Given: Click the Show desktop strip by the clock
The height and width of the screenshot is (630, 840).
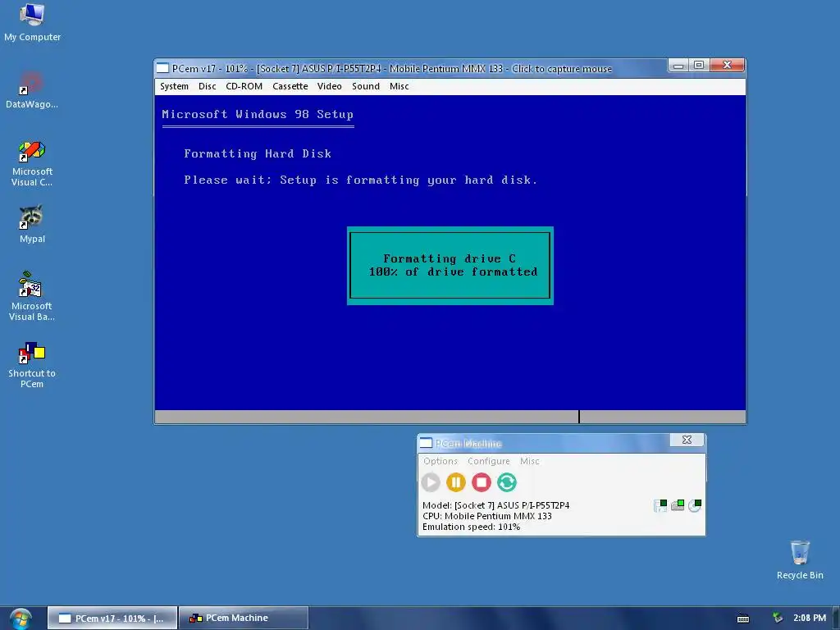Looking at the screenshot, I should point(836,619).
